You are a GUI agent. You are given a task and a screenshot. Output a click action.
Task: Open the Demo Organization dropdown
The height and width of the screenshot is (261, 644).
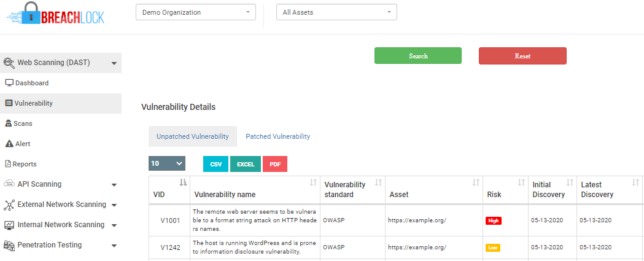[x=196, y=12]
